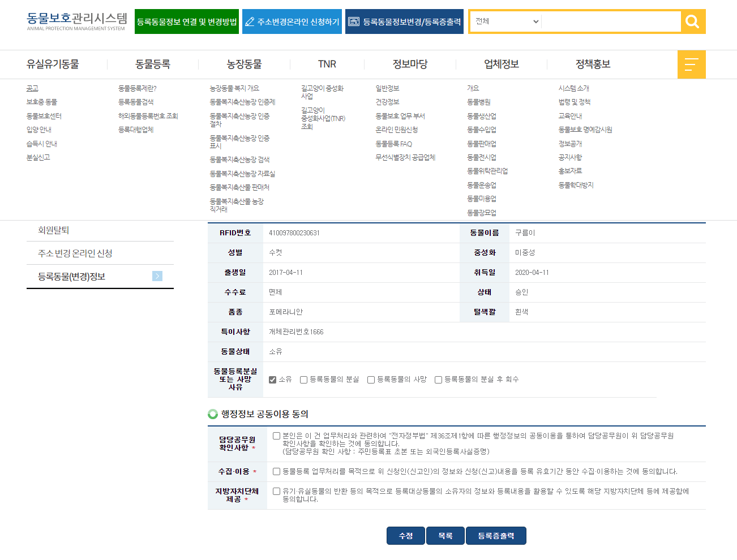The height and width of the screenshot is (560, 737).
Task: Click the 등록증출력 button
Action: point(496,536)
